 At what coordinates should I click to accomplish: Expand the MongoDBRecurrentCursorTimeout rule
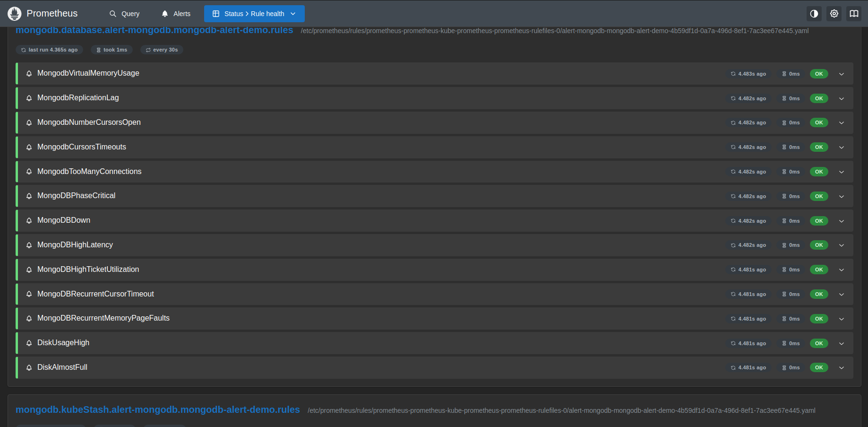842,294
